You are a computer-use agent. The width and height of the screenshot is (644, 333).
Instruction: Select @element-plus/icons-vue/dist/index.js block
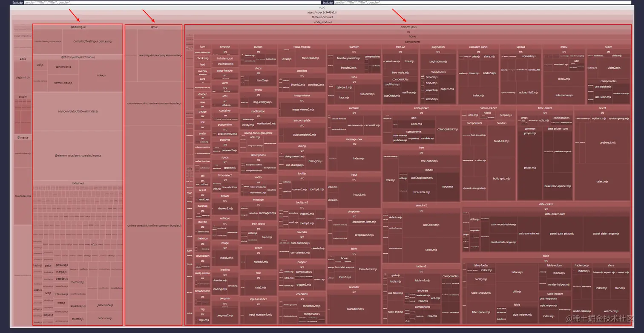tap(78, 156)
